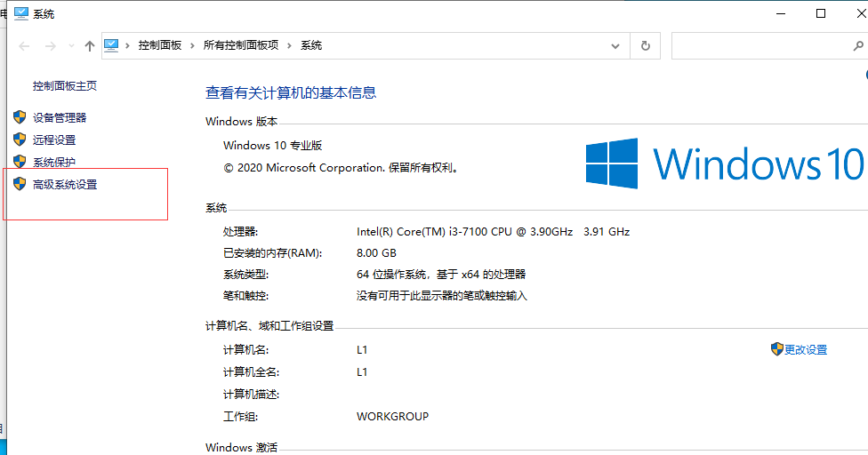The image size is (868, 455).
Task: Click the Forward navigation arrow
Action: [51, 46]
